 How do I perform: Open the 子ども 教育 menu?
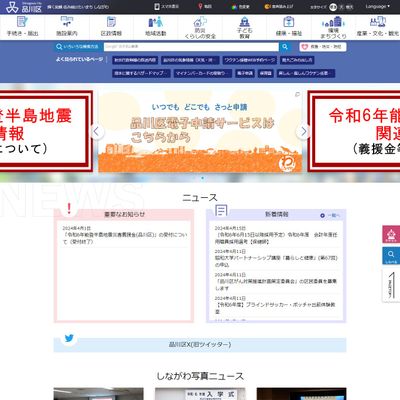(x=244, y=27)
